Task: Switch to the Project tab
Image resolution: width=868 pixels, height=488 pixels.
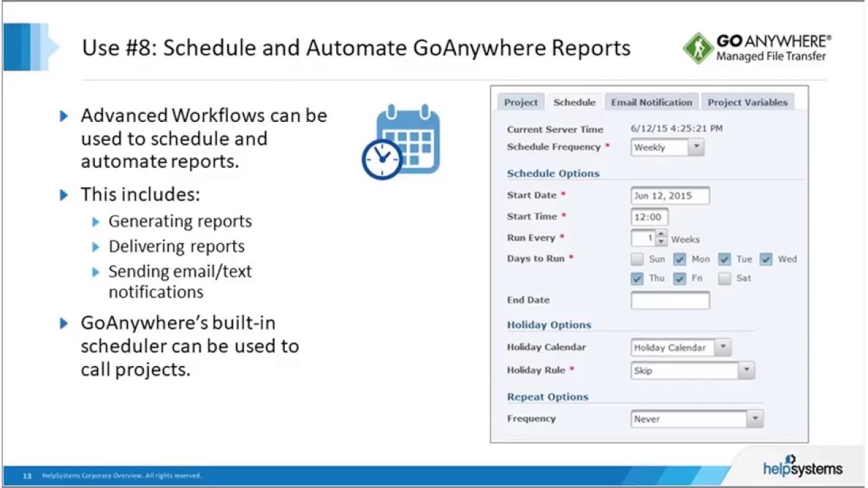Action: [x=521, y=102]
